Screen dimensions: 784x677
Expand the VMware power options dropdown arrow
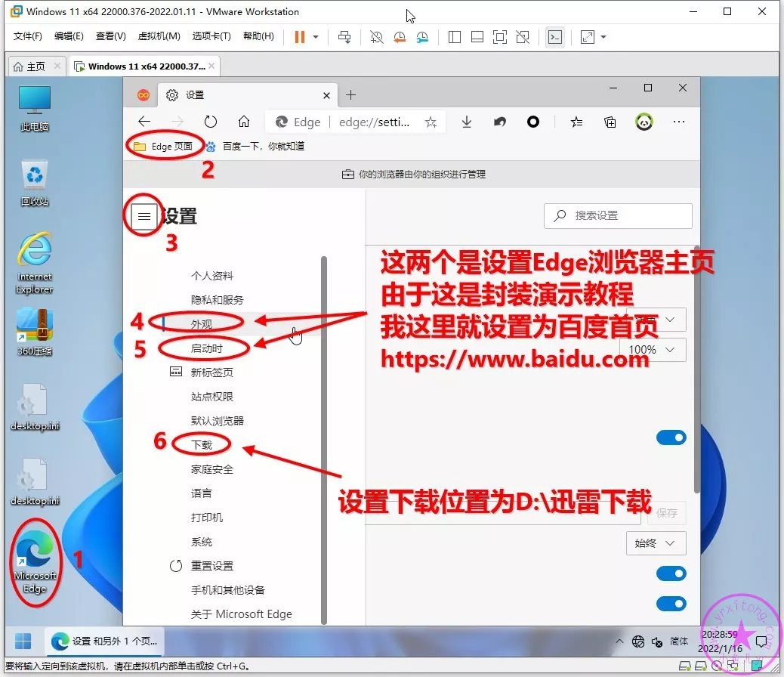point(316,37)
